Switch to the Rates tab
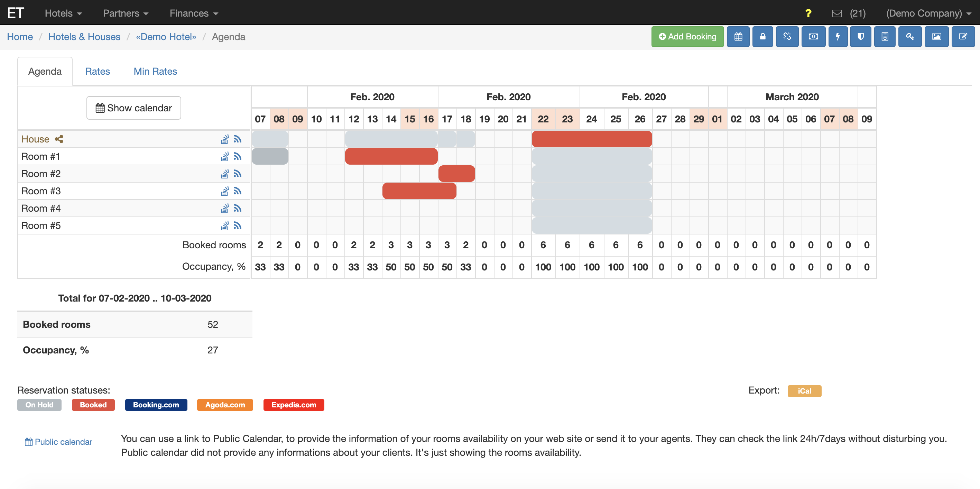Image resolution: width=980 pixels, height=489 pixels. (98, 72)
